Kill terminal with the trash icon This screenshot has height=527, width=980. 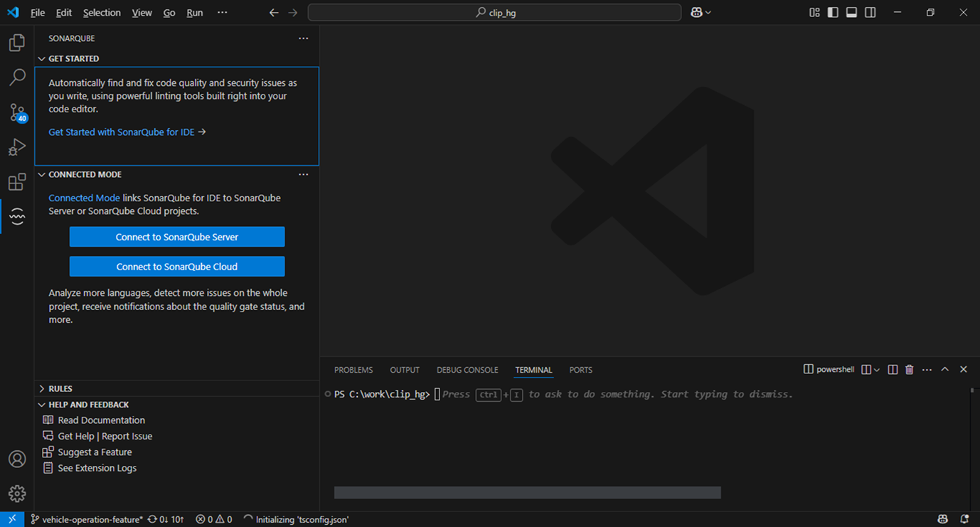tap(910, 370)
